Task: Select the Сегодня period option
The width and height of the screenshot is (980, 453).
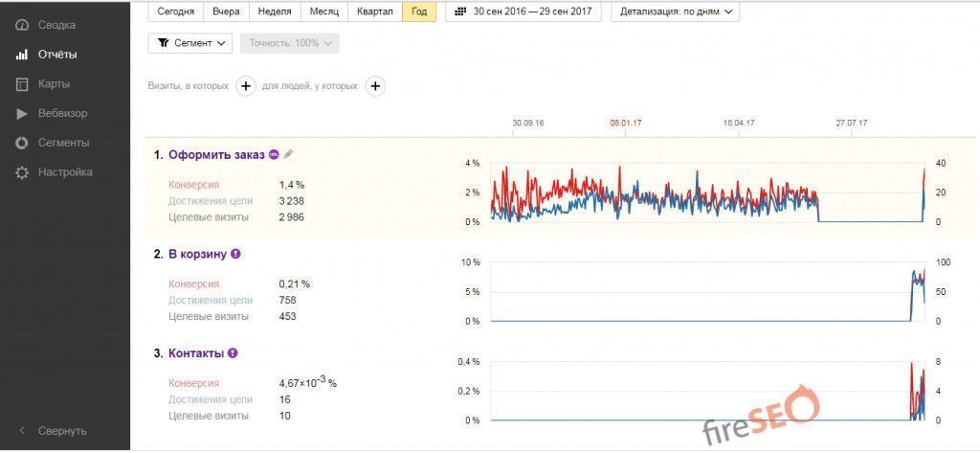Action: pyautogui.click(x=175, y=11)
